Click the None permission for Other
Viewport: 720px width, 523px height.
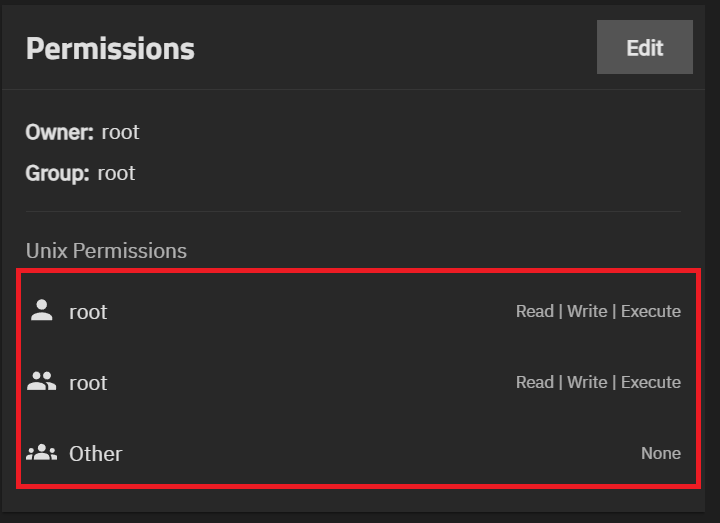tap(661, 453)
